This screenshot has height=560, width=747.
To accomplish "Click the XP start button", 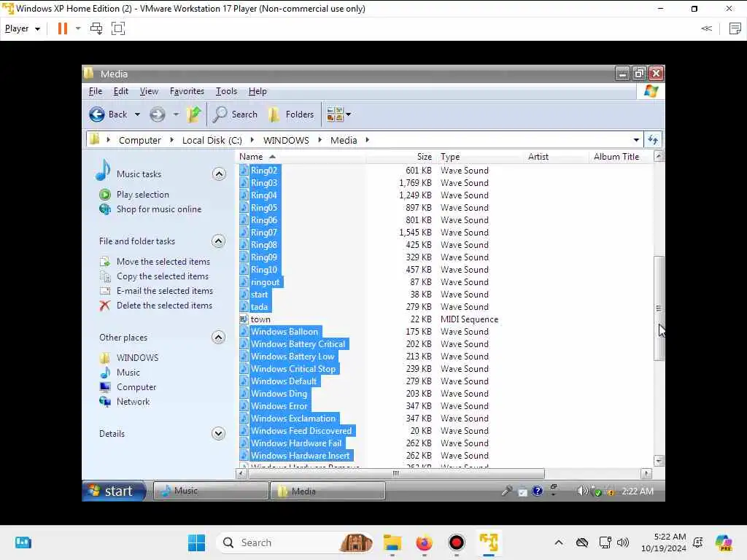I will pos(115,491).
